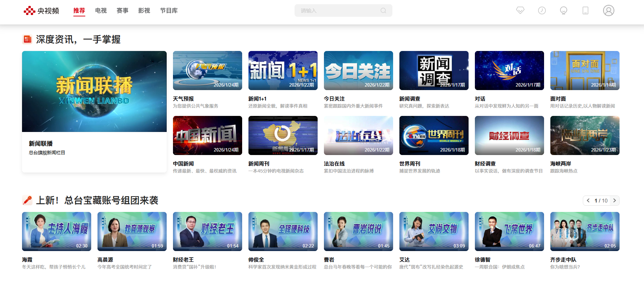Open the 财经调查 thumbnail
The width and height of the screenshot is (644, 287).
pos(509,135)
